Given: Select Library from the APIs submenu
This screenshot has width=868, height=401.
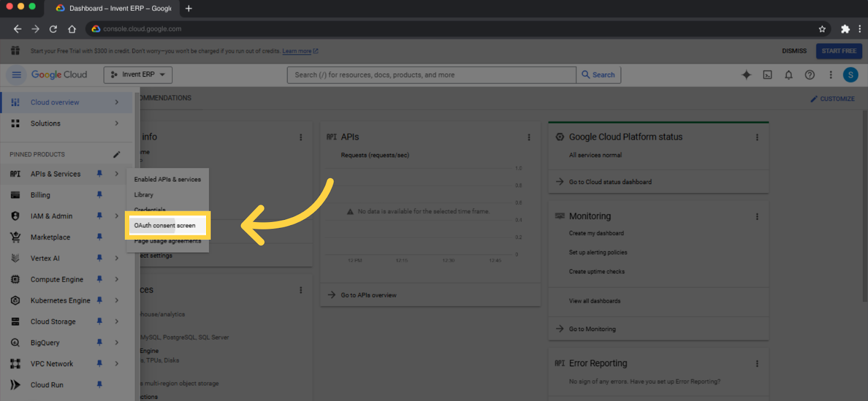Looking at the screenshot, I should coord(144,194).
